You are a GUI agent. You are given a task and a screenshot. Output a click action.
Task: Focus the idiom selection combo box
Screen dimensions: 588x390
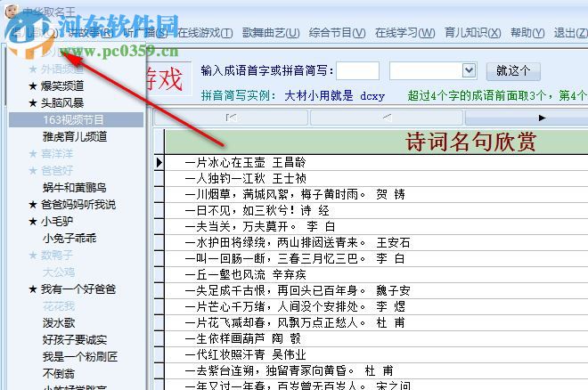[x=433, y=71]
